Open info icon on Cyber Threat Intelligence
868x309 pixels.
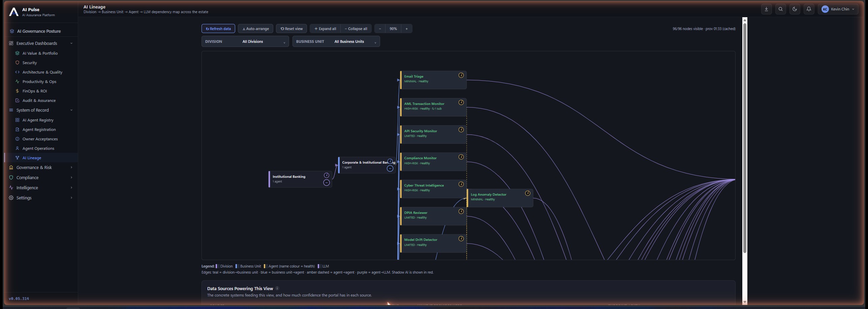461,184
